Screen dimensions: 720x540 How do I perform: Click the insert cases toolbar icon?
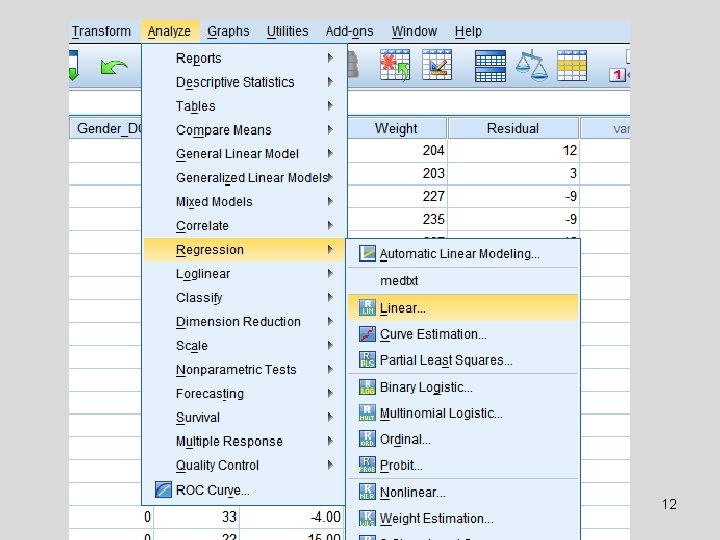click(x=395, y=65)
